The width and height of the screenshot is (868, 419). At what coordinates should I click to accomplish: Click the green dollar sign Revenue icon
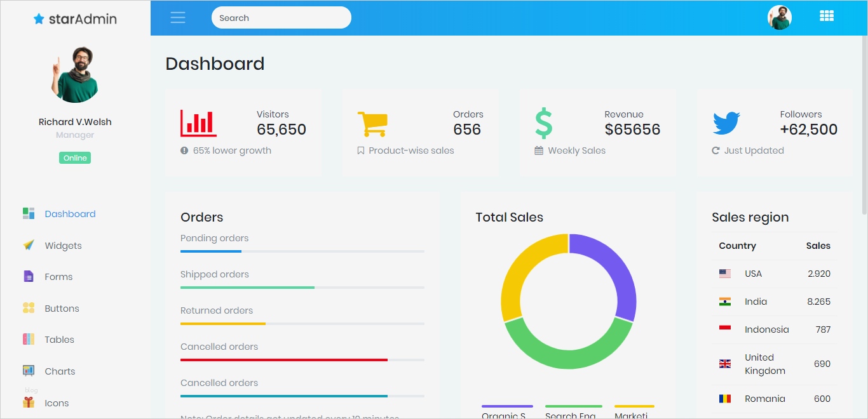[543, 123]
